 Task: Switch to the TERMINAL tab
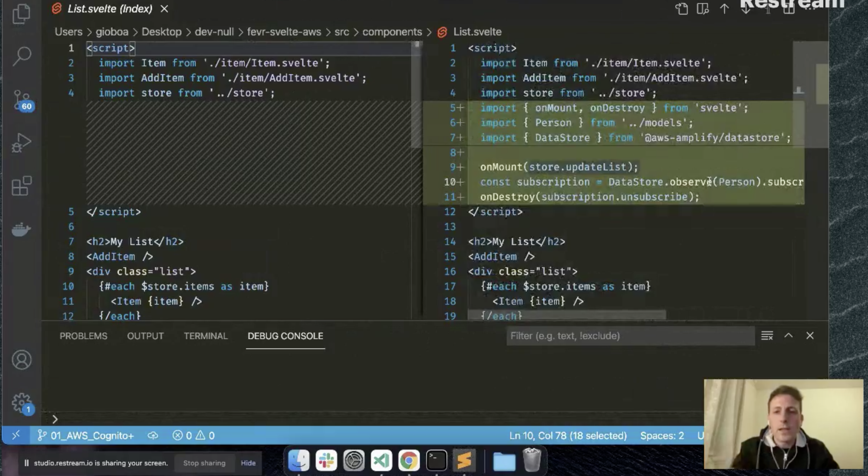click(206, 336)
